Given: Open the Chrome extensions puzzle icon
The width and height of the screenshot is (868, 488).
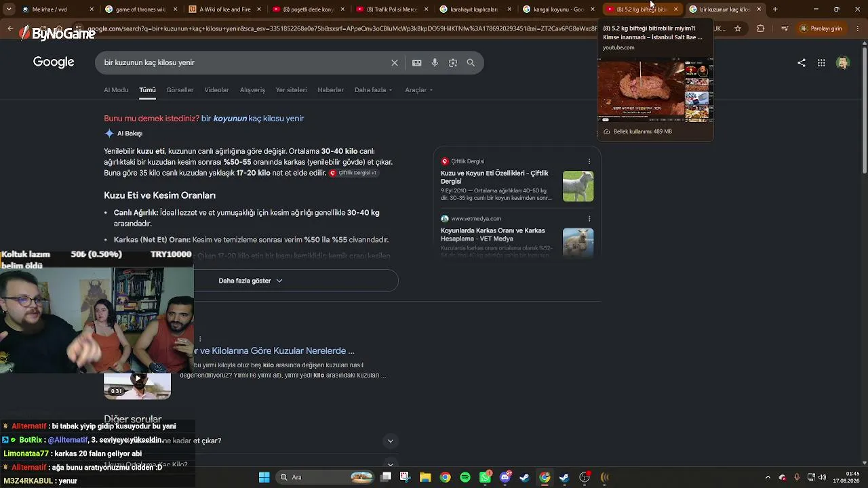Looking at the screenshot, I should click(760, 28).
